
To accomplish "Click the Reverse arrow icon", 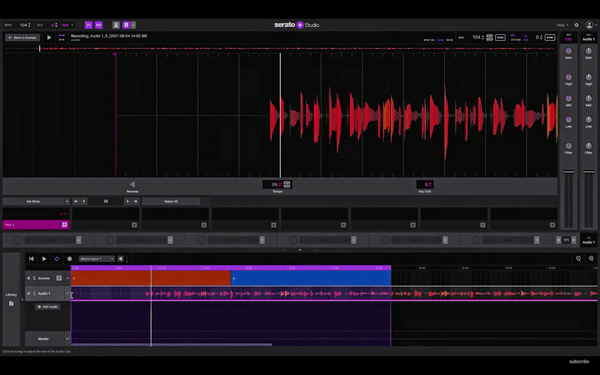I will point(132,184).
